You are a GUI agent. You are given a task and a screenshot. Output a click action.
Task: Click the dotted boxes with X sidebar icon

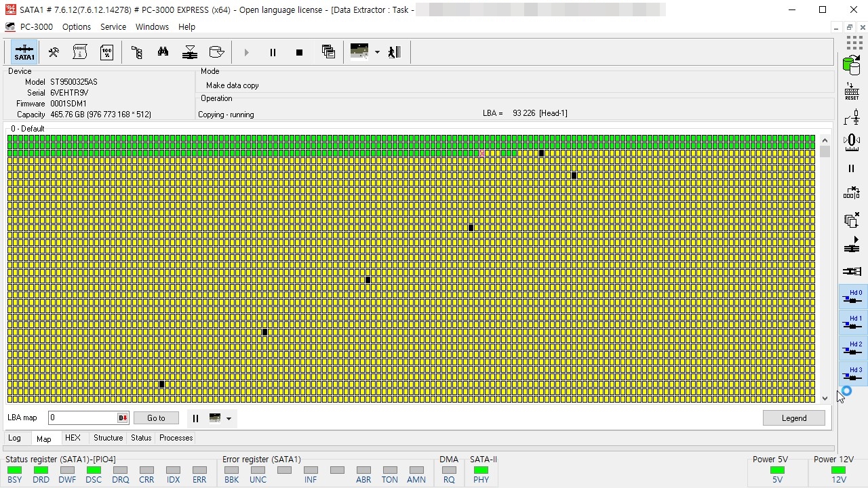tap(852, 194)
